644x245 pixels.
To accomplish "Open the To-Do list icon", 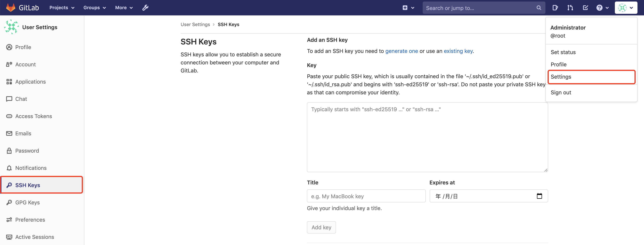I will point(585,8).
